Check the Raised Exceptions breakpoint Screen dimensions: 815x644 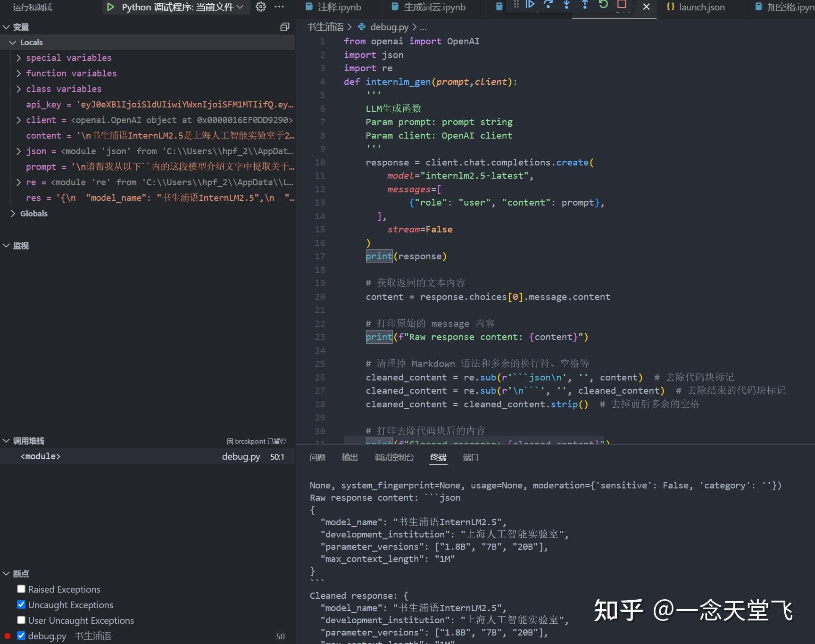click(x=21, y=589)
